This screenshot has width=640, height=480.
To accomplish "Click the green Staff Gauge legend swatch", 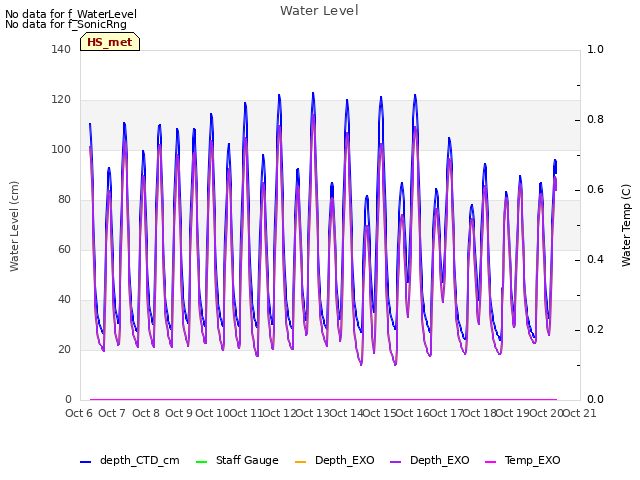I will [201, 462].
